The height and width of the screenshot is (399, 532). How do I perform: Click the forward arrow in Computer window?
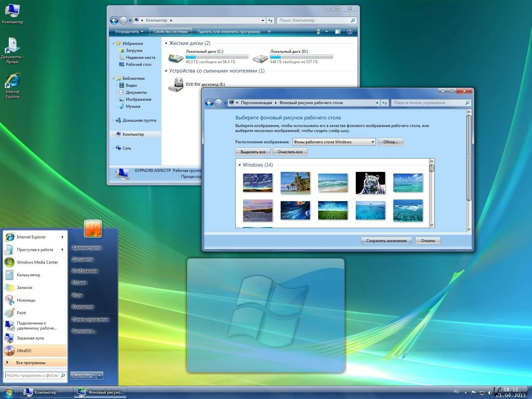(x=123, y=20)
